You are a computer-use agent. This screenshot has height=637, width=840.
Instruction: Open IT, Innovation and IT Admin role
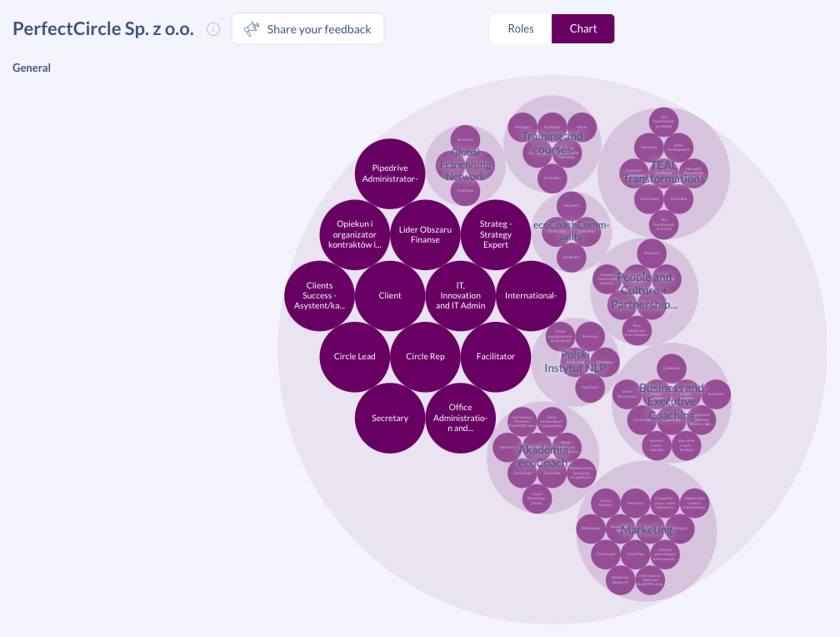tap(460, 295)
